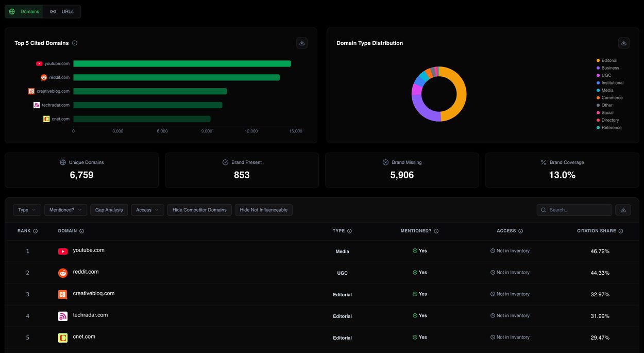
Task: Download the domains table data
Action: (623, 210)
